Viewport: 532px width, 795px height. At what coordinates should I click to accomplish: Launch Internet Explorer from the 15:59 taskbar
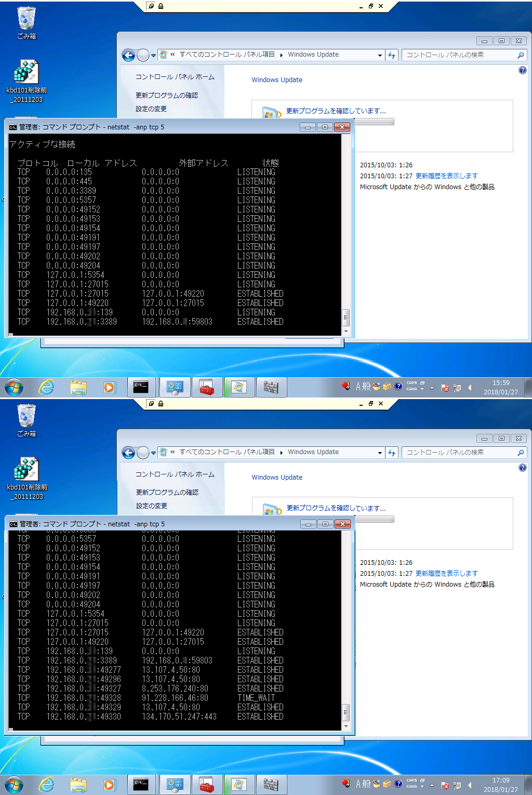[x=47, y=388]
